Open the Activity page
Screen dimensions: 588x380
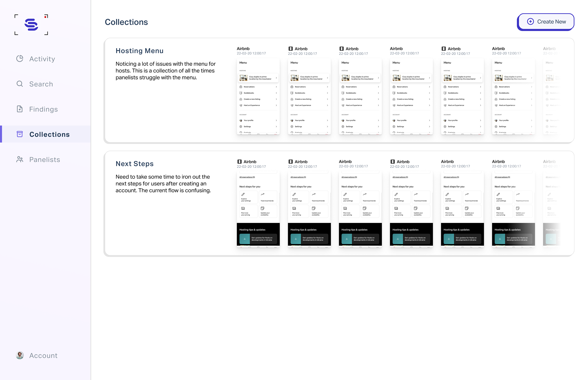point(42,59)
